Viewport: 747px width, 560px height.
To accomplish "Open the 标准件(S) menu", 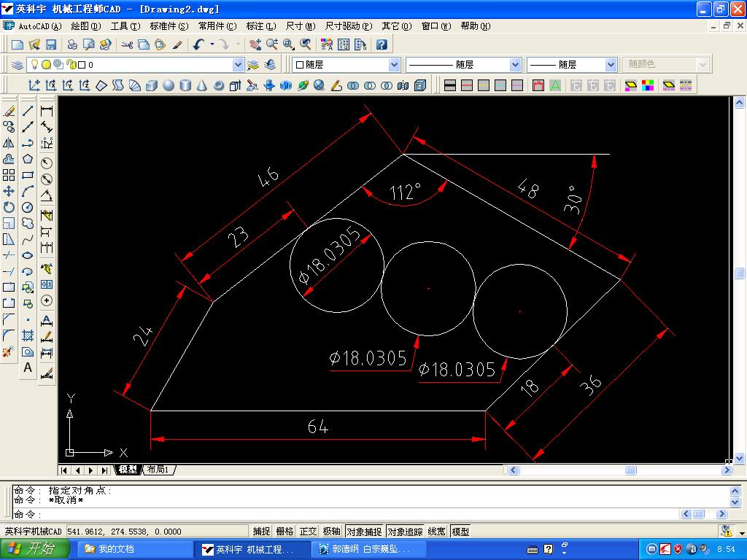I will tap(169, 26).
